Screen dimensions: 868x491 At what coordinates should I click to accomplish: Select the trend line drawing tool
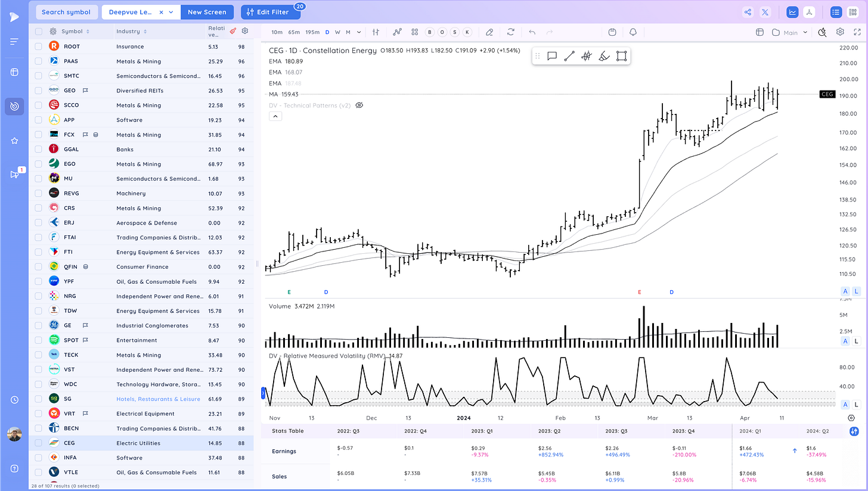569,56
